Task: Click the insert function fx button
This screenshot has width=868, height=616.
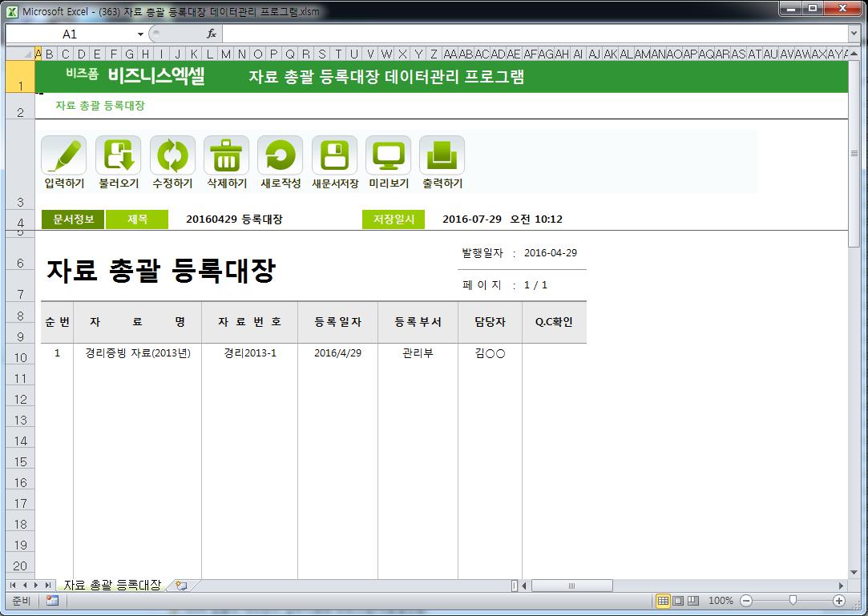Action: (x=212, y=34)
